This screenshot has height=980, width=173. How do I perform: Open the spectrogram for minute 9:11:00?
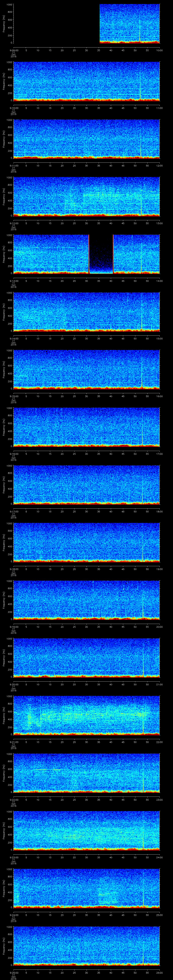tap(87, 139)
